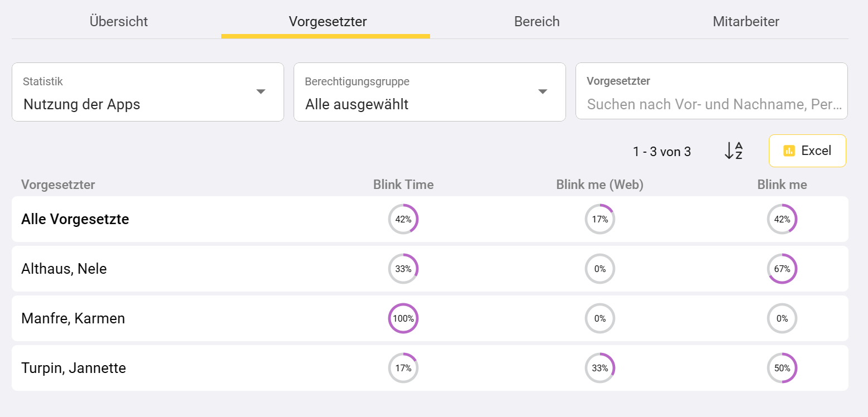Expand the Berechtigungsgruppe dropdown

coord(542,92)
